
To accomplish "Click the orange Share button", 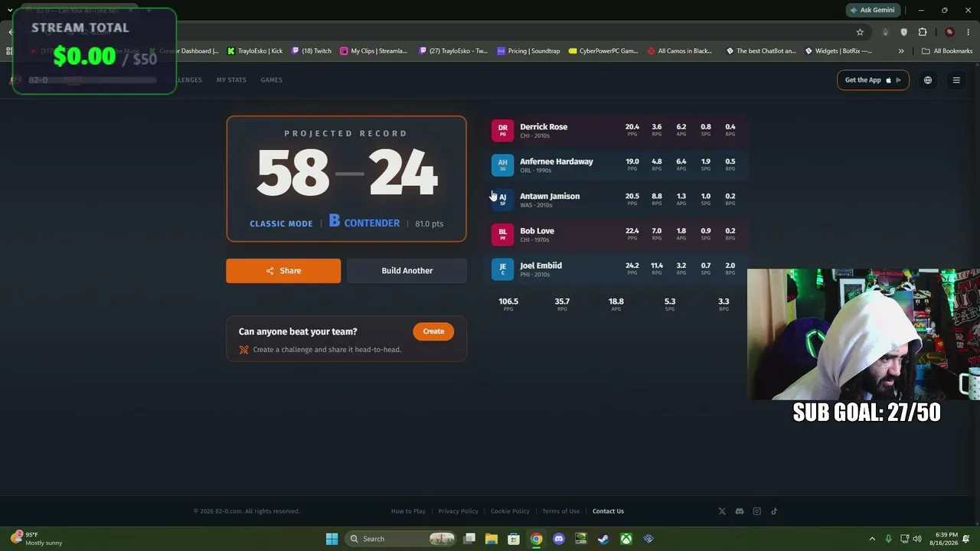I will tap(283, 271).
